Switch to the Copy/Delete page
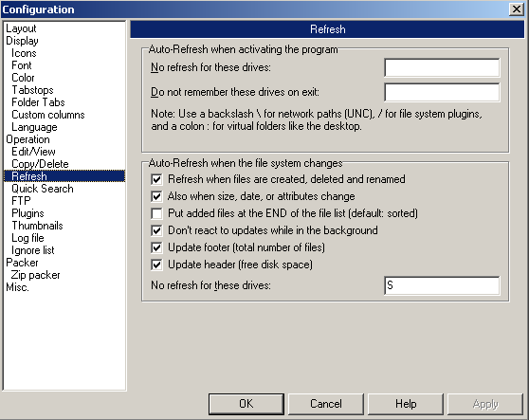The height and width of the screenshot is (420, 529). coord(40,164)
